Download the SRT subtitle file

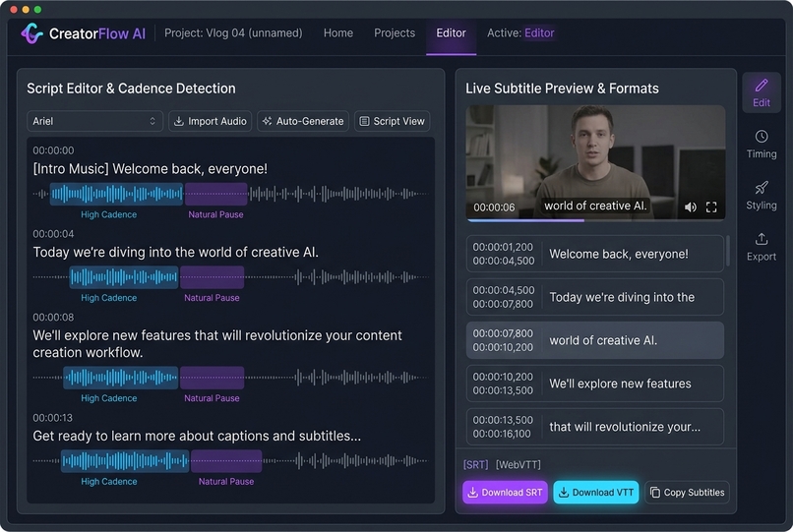click(505, 492)
